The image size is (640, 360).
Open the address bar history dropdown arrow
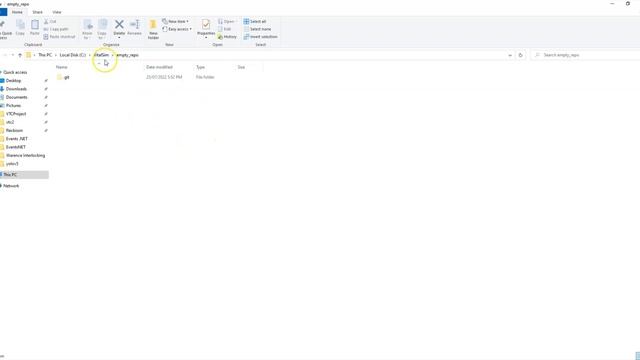pyautogui.click(x=510, y=55)
